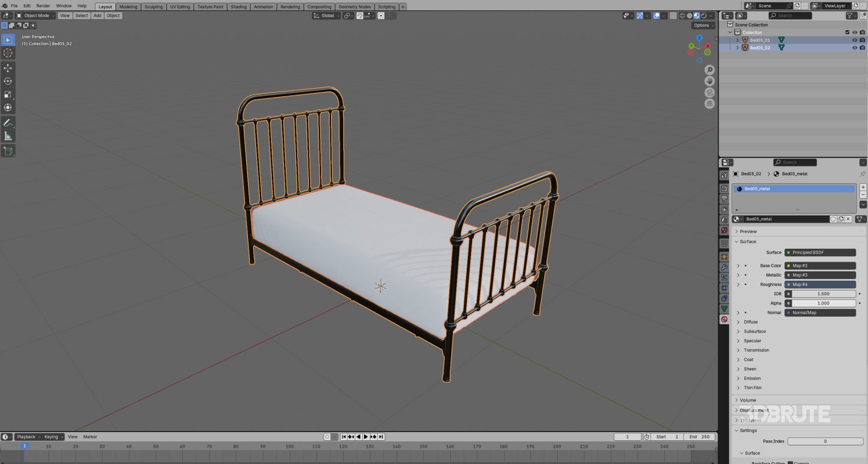This screenshot has height=464, width=868.
Task: Activate the Measure tool
Action: click(x=8, y=136)
